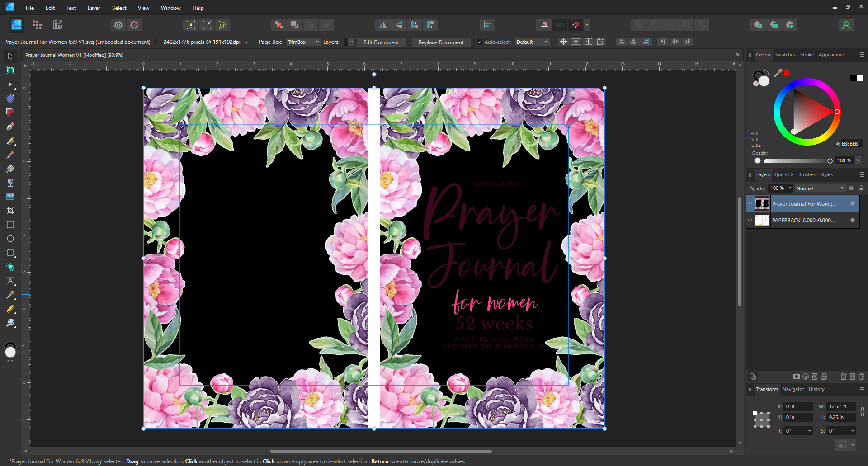Toggle Force Pixel Alignment icon
The height and width of the screenshot is (466, 868).
click(x=544, y=25)
